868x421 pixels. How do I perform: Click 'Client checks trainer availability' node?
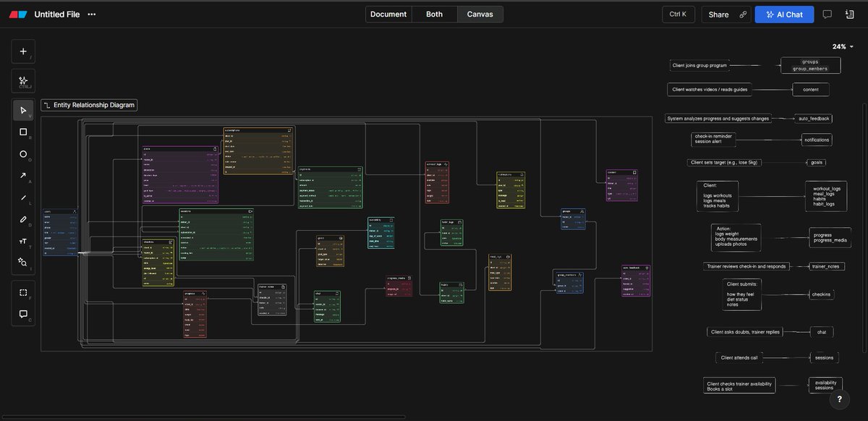click(739, 386)
